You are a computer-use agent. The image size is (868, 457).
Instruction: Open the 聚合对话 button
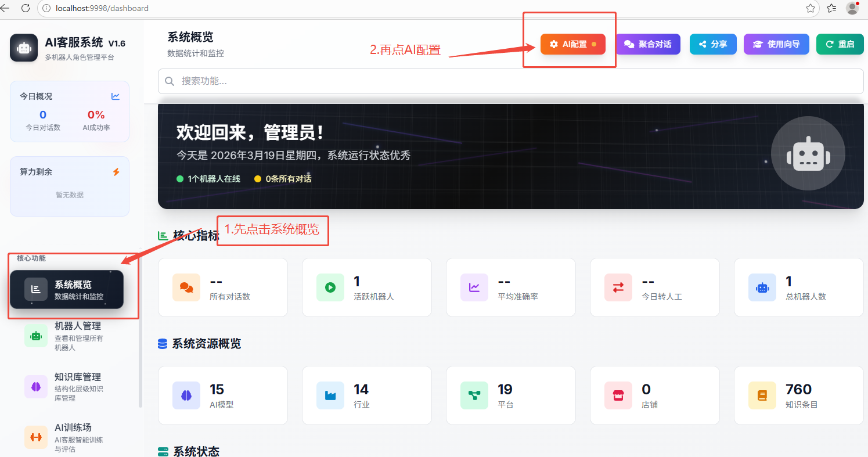tap(648, 44)
